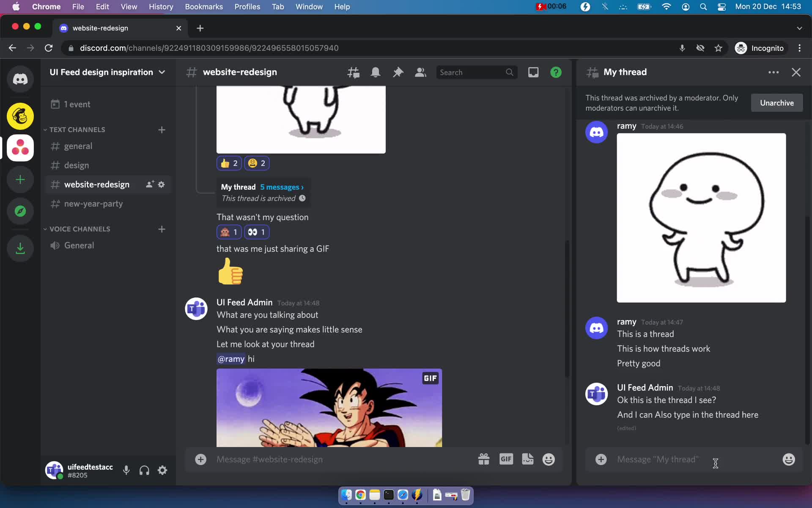Open the inbox icon
812x508 pixels.
coord(533,72)
